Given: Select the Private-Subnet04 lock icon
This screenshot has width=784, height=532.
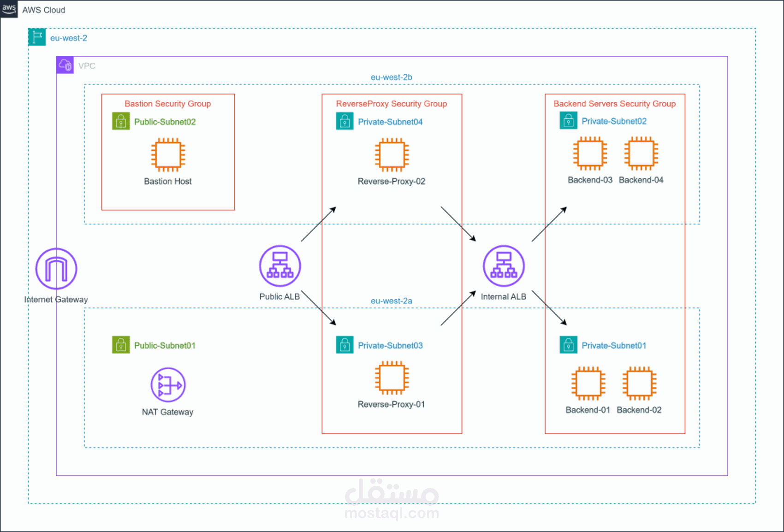Looking at the screenshot, I should point(344,121).
